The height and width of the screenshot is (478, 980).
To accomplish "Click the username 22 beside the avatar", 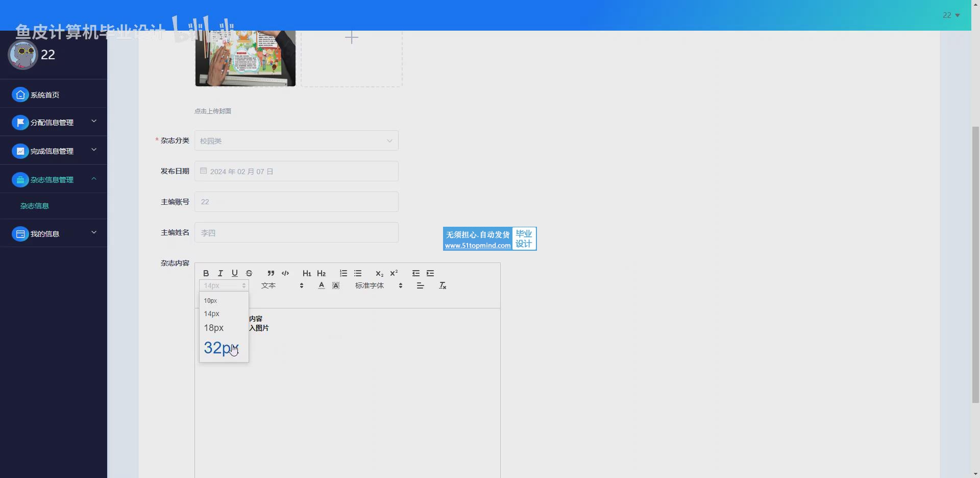I will click(x=48, y=55).
